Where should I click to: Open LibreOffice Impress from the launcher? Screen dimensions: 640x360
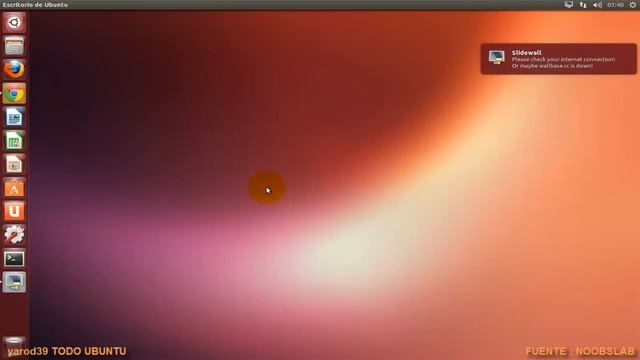click(x=14, y=164)
